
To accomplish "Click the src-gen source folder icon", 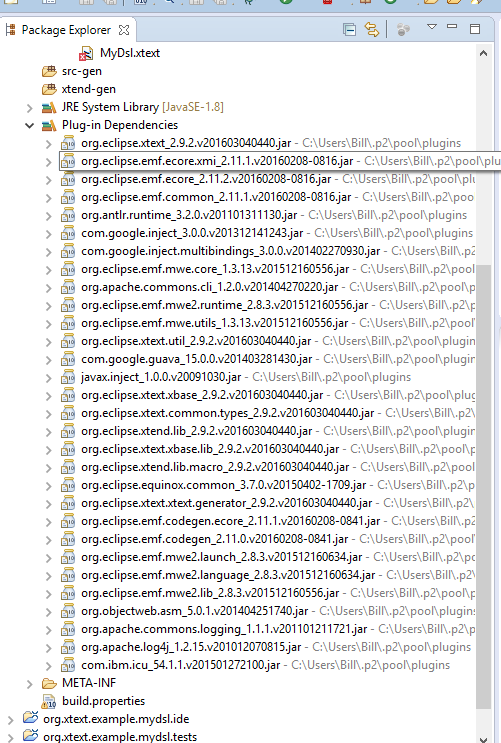I will pyautogui.click(x=49, y=71).
